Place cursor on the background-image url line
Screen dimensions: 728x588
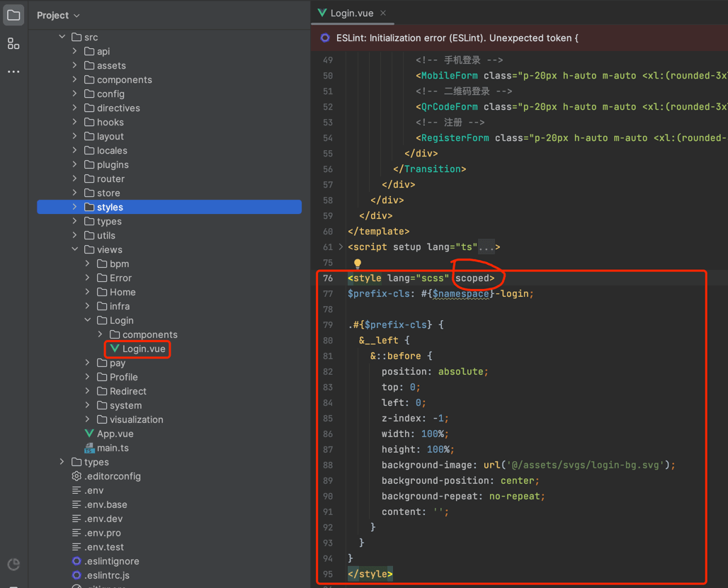[528, 465]
